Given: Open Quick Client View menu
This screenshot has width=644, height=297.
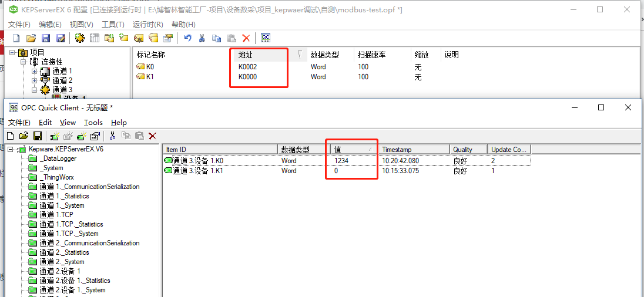Looking at the screenshot, I should pyautogui.click(x=68, y=122).
